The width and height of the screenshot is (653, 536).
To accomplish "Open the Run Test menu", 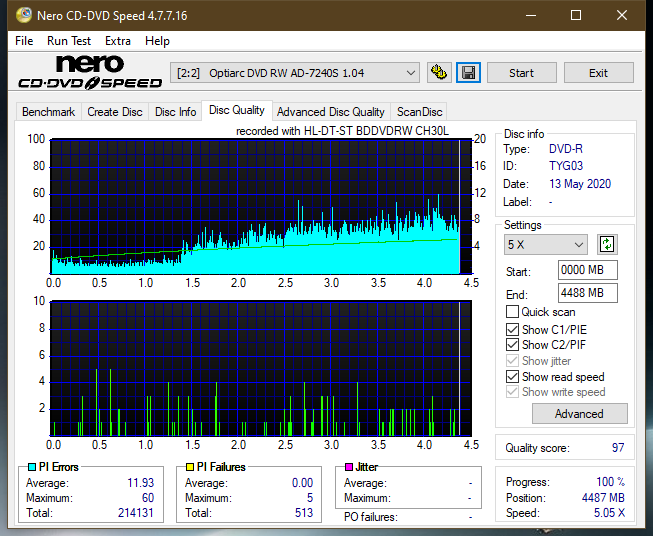I will point(69,41).
